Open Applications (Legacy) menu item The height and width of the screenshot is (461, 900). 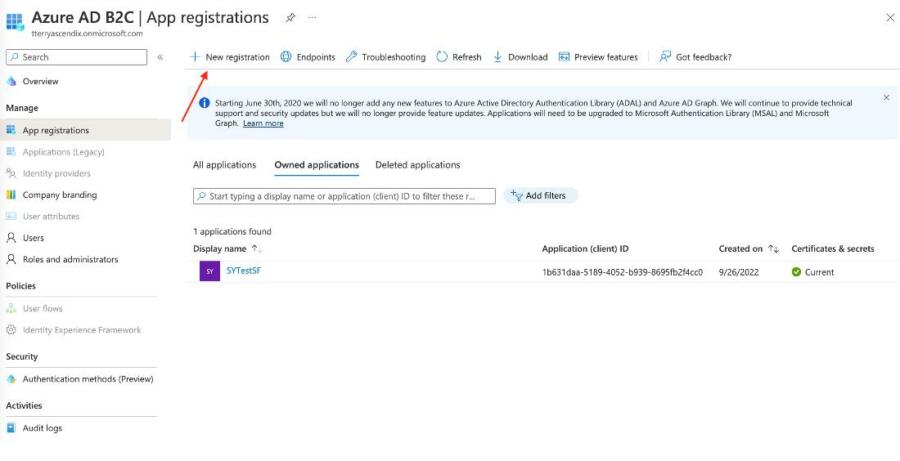[x=64, y=152]
